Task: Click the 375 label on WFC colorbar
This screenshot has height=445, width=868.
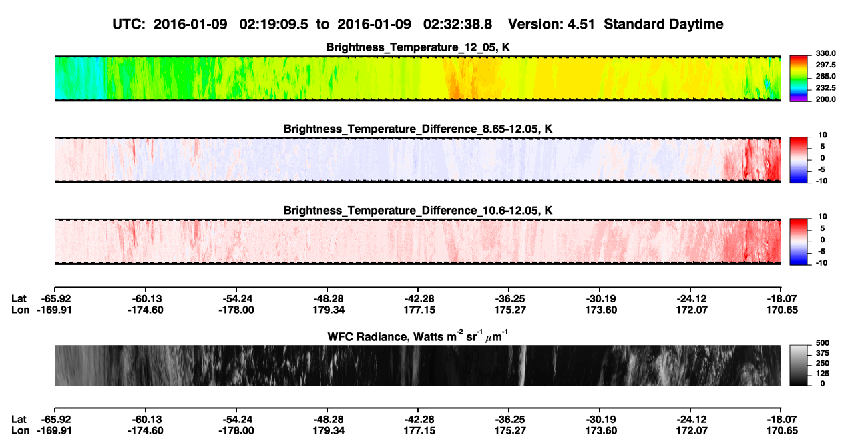Action: click(822, 354)
